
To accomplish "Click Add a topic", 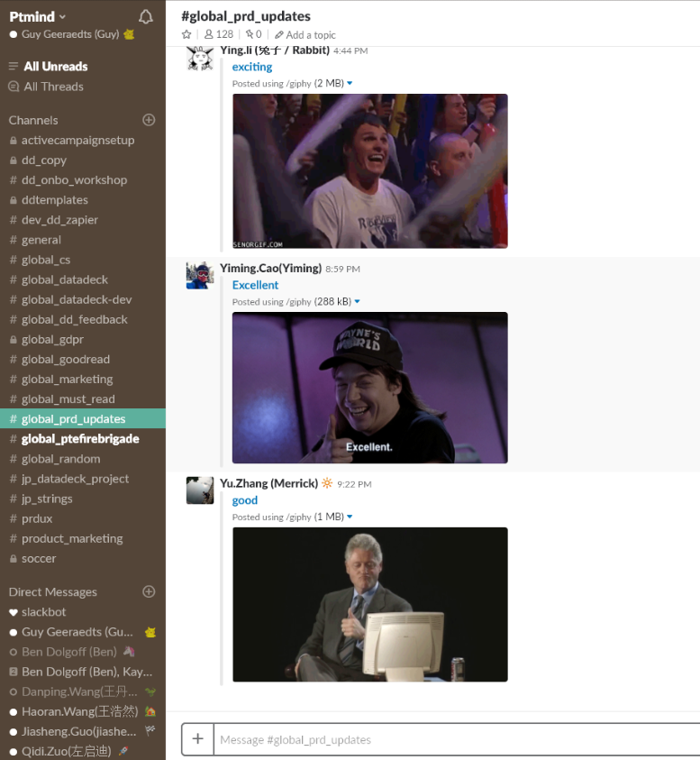I will coord(305,35).
